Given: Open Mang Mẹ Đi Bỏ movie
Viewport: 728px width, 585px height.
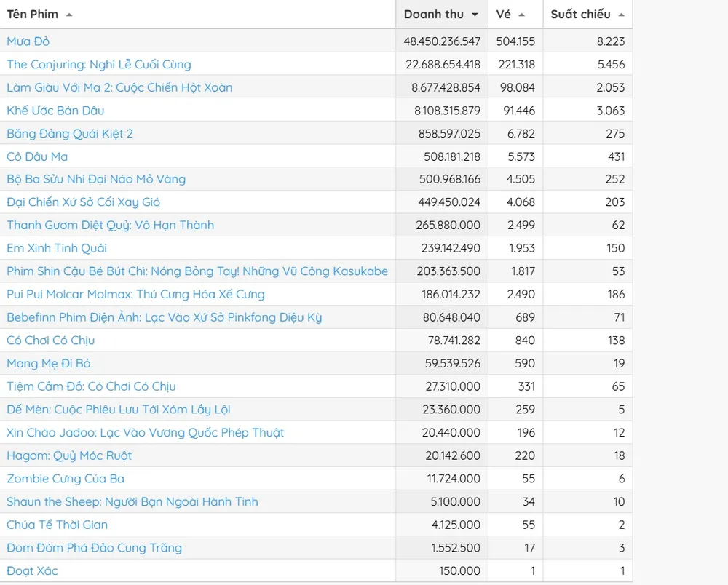Looking at the screenshot, I should (49, 363).
